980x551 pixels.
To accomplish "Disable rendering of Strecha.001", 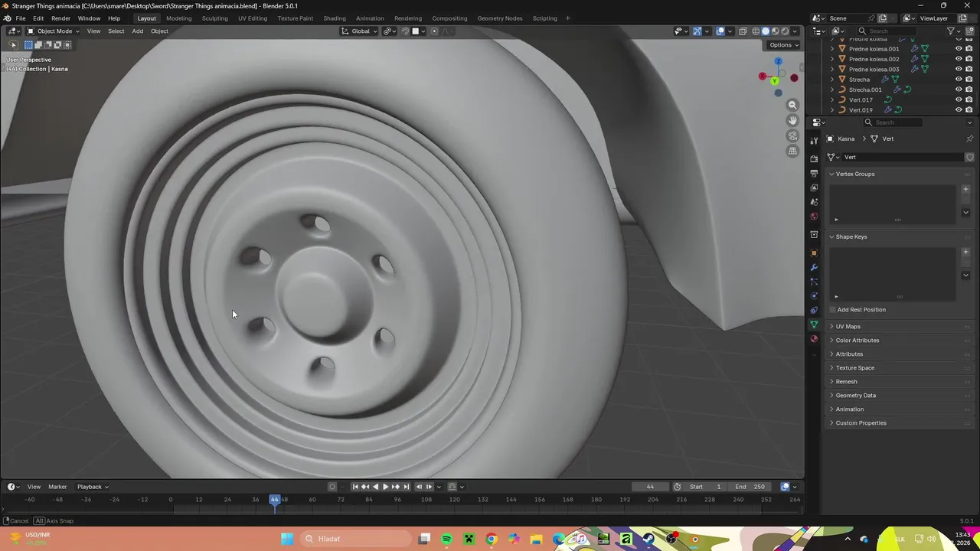I will point(969,90).
